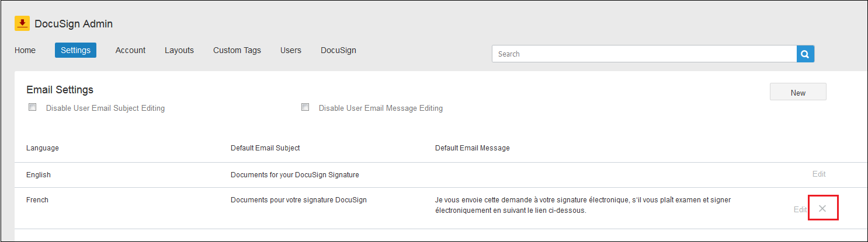
Task: Open the DocuSign tab
Action: point(338,50)
